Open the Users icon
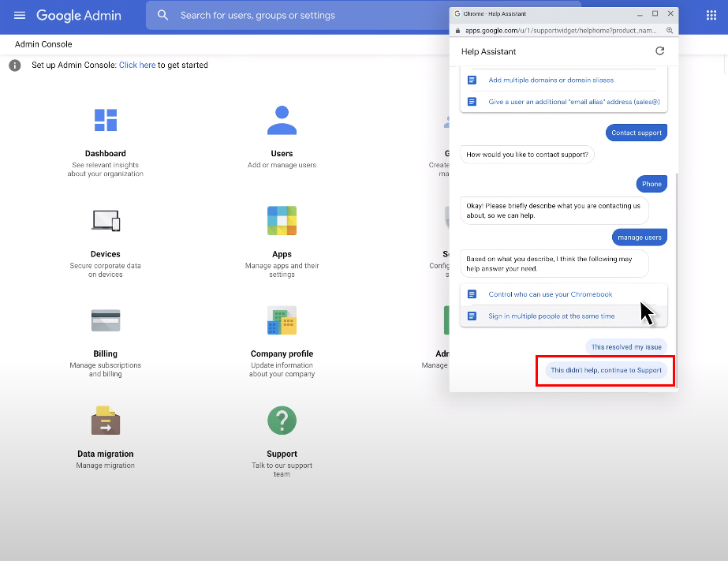Viewport: 728px width, 561px height. pyautogui.click(x=282, y=120)
